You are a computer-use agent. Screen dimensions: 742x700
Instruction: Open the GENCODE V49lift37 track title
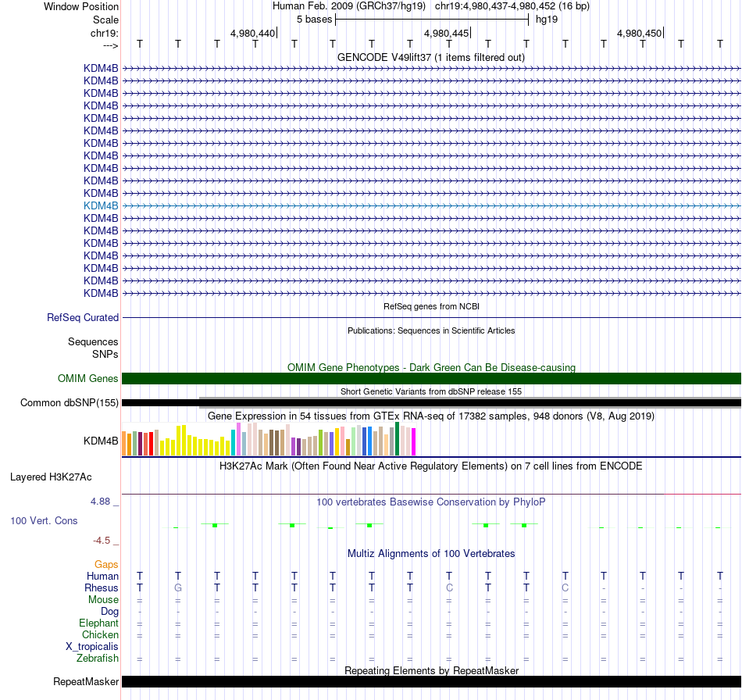(431, 57)
